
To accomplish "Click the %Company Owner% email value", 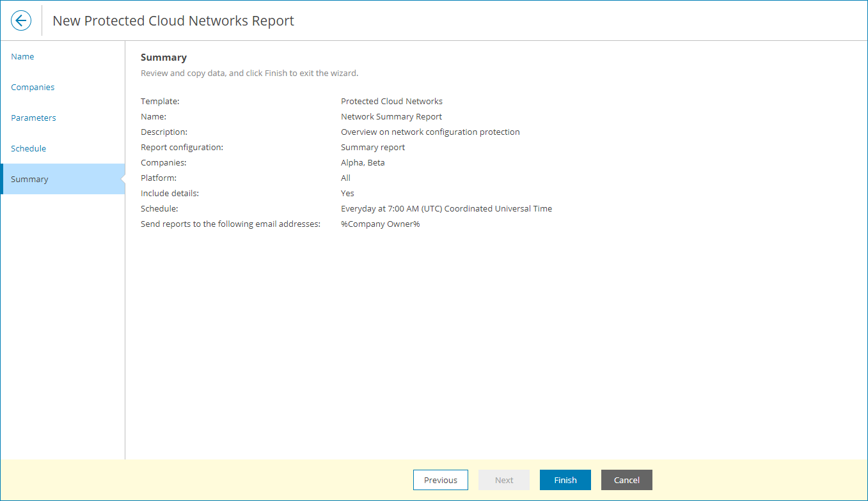I will point(380,224).
